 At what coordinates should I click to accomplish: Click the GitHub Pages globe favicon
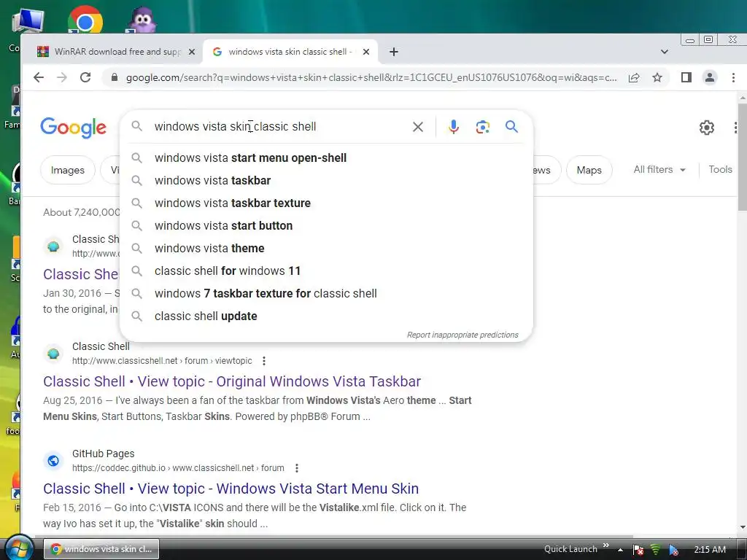53,461
